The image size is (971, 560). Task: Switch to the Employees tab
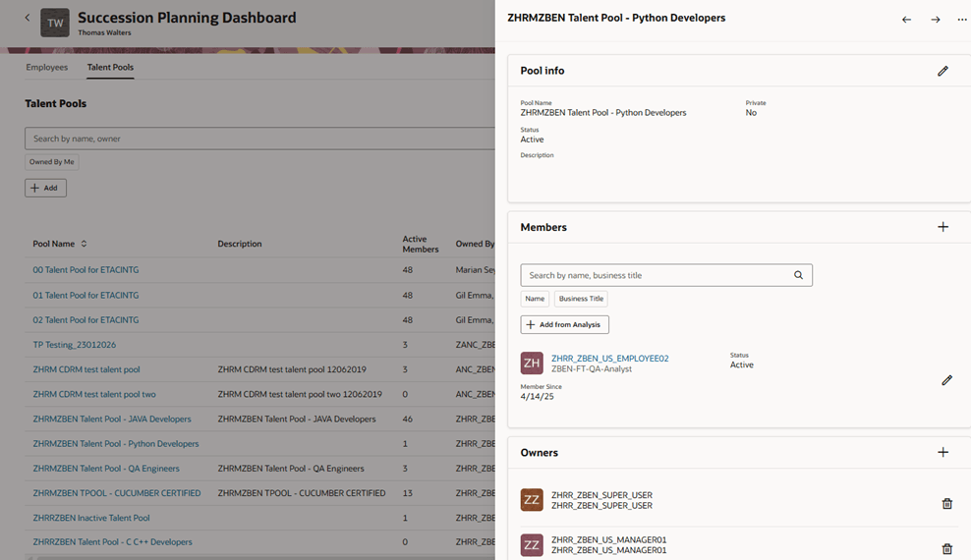coord(47,67)
